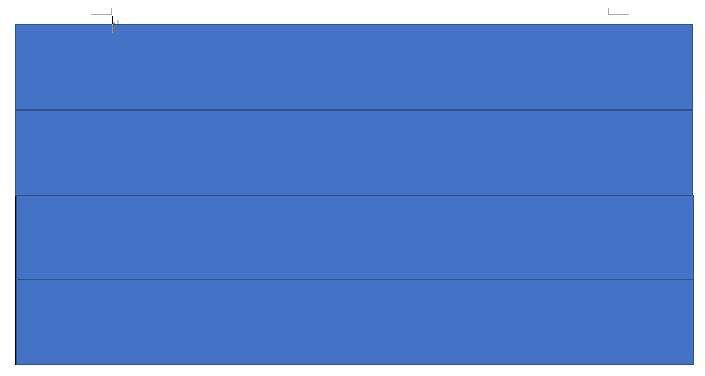Image resolution: width=705 pixels, height=376 pixels.
Task: Click the white margin left of the rectangles
Action: pos(7,193)
